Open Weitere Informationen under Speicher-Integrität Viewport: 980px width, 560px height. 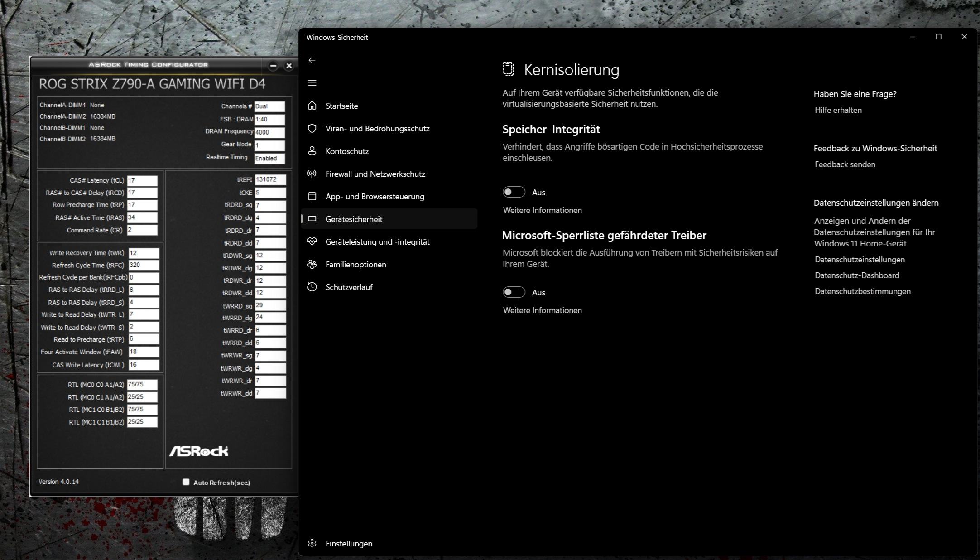[542, 210]
